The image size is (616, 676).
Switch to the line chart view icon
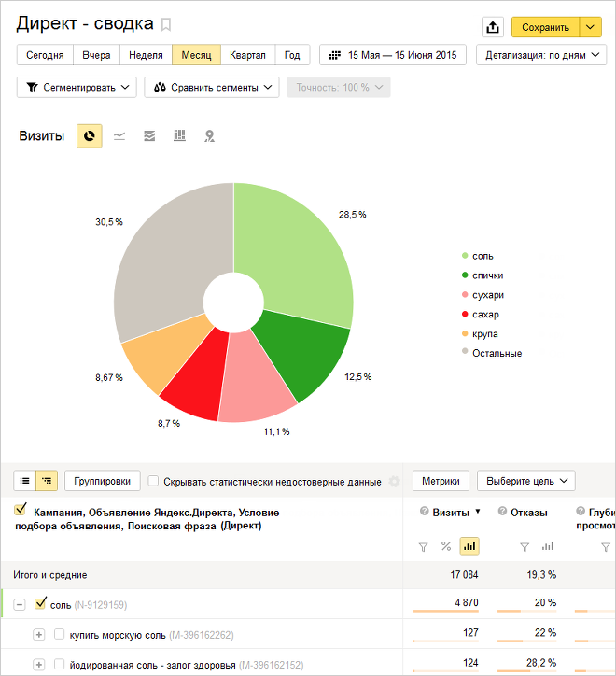[119, 136]
